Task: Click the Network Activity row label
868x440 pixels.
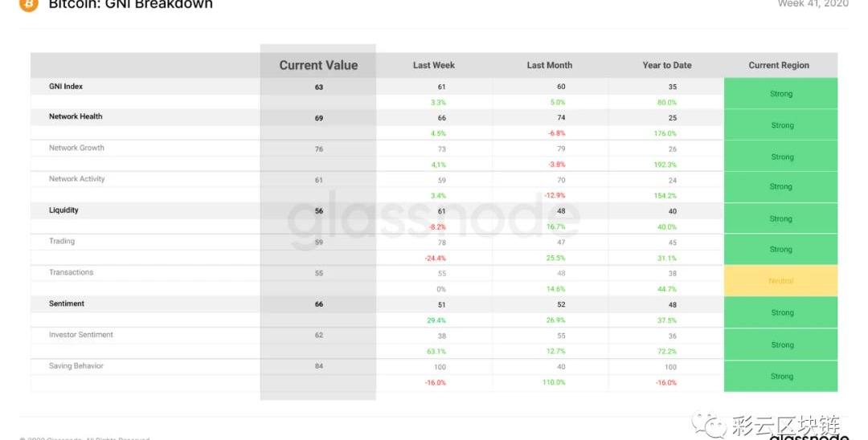Action: click(76, 178)
